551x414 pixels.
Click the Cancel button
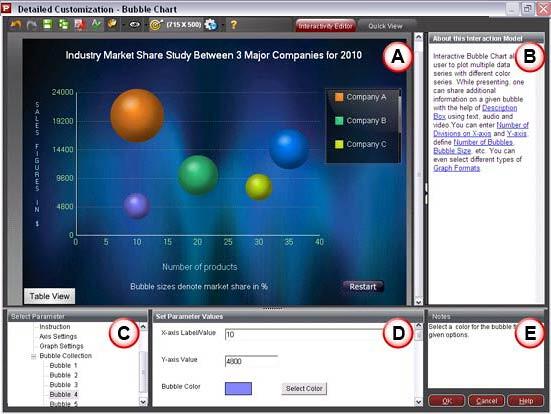486,401
